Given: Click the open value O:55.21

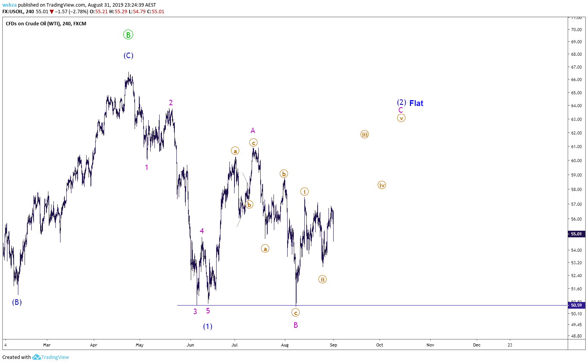Looking at the screenshot, I should tap(99, 12).
